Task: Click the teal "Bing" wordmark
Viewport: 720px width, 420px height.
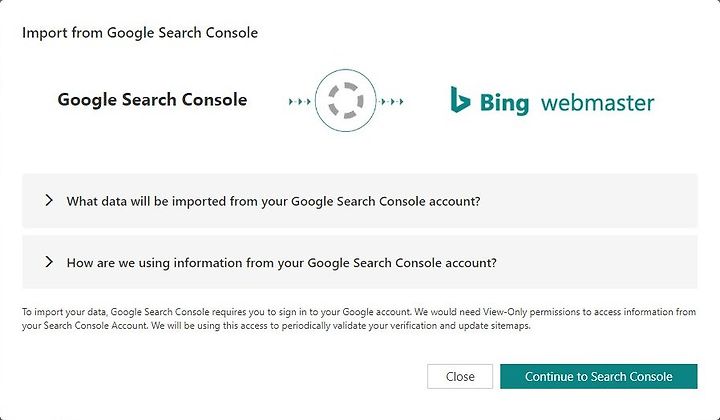Action: (504, 103)
